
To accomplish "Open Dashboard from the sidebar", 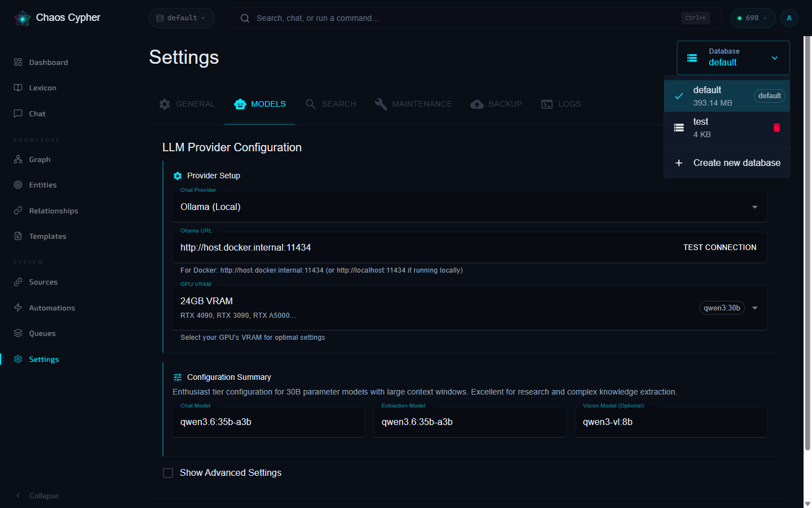I will coord(48,62).
